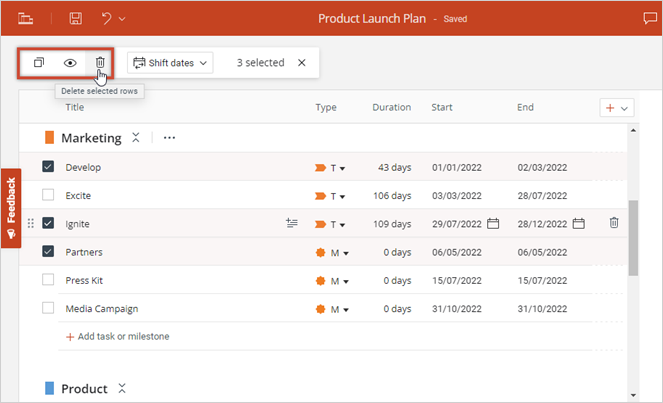The height and width of the screenshot is (403, 663).
Task: Check the Media Campaign row checkbox
Action: pos(48,308)
